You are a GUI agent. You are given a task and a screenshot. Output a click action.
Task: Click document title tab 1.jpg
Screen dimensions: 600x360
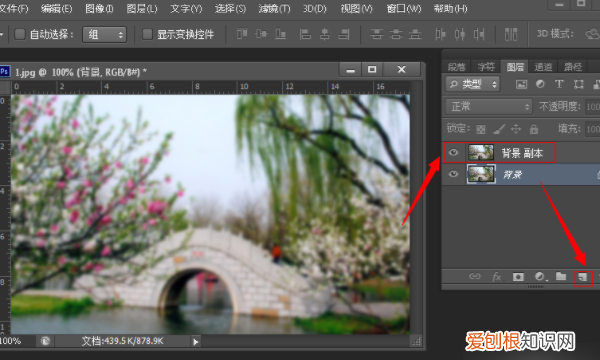[x=80, y=71]
